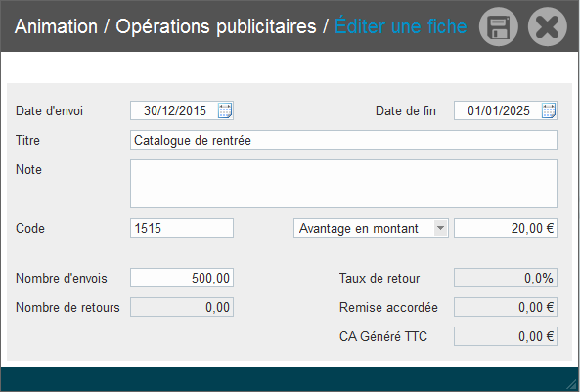580x392 pixels.
Task: Click the Taux de retour percentage field
Action: coord(506,278)
